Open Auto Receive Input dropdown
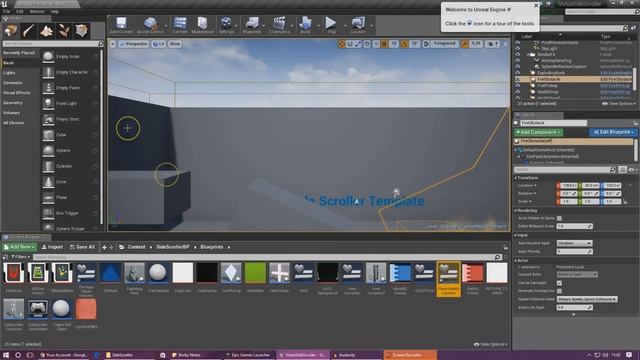640x360 pixels. click(x=574, y=243)
